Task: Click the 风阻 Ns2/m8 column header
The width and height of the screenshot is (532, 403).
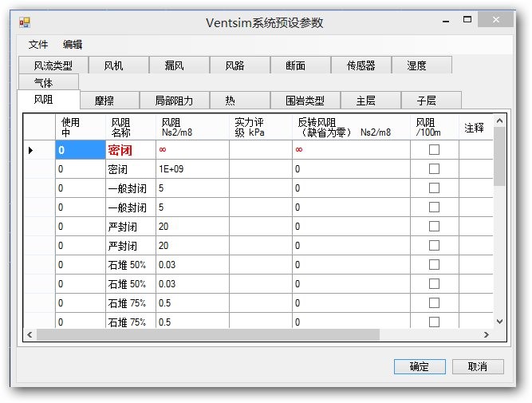Action: [192, 127]
